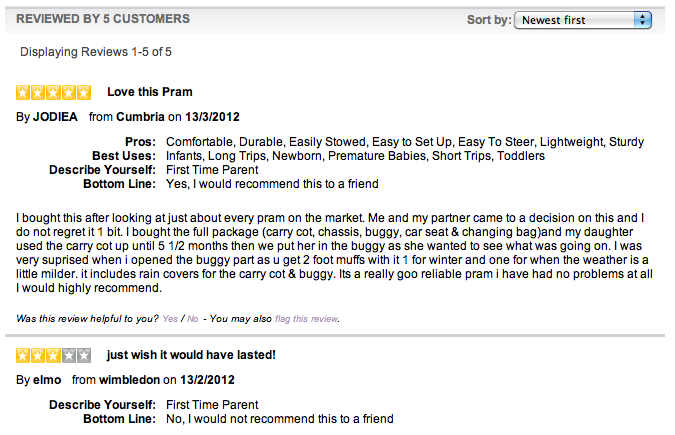Click third star of JODIEA's rating

click(53, 92)
